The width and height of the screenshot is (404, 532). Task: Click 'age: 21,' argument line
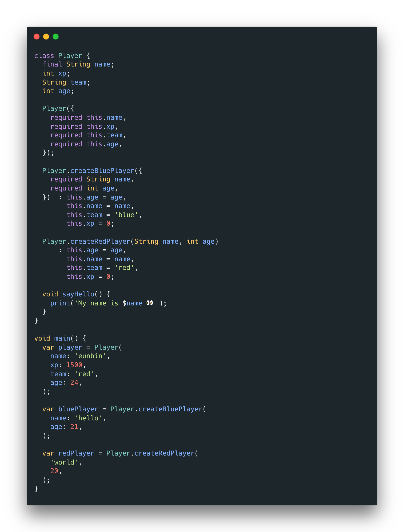(x=66, y=427)
